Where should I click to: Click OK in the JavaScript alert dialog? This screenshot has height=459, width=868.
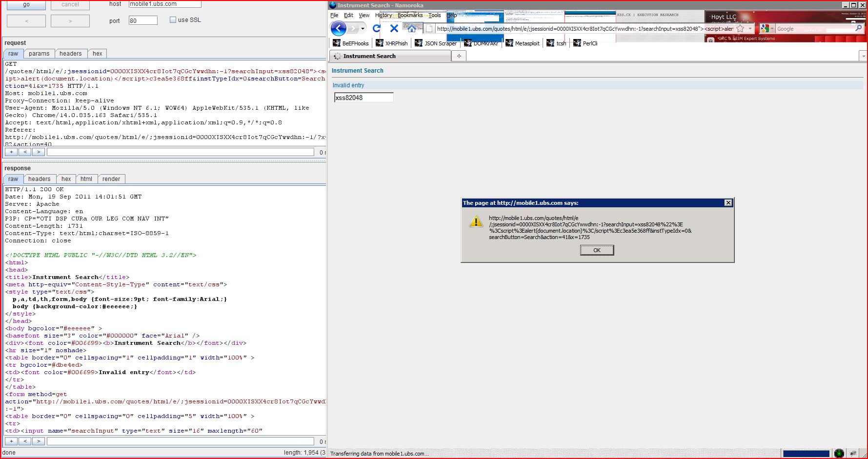(x=597, y=250)
